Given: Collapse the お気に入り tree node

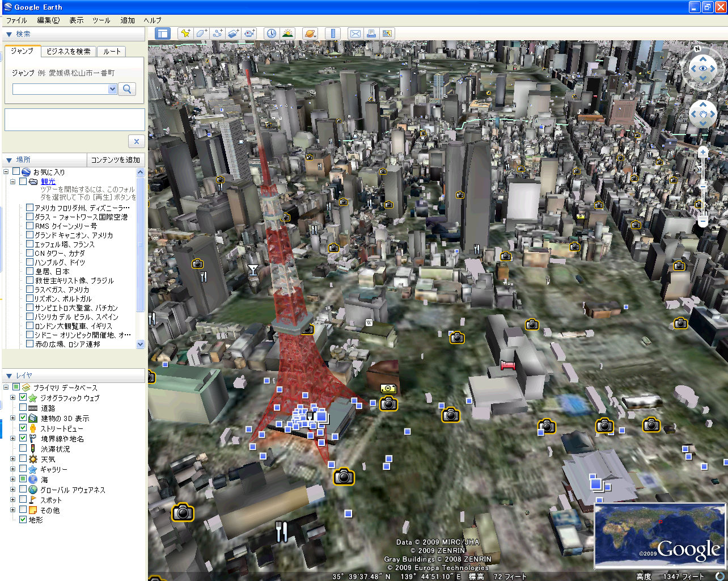Looking at the screenshot, I should (x=6, y=171).
